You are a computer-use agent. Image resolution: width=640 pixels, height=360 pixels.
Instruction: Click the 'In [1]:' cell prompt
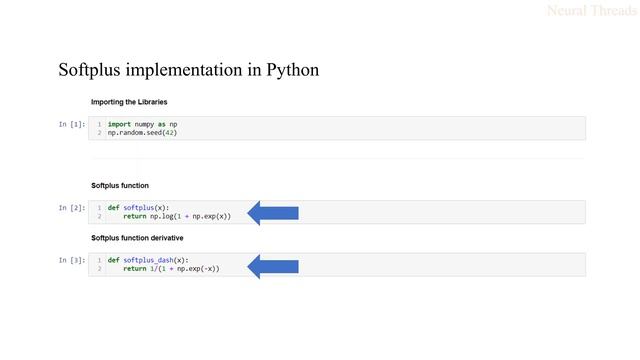click(x=72, y=124)
